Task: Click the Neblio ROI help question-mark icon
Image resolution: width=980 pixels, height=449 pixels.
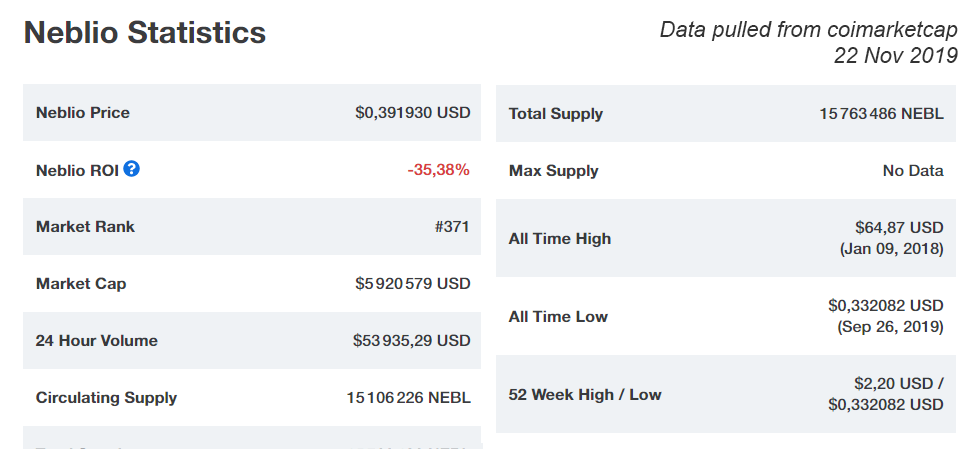Action: coord(131,168)
